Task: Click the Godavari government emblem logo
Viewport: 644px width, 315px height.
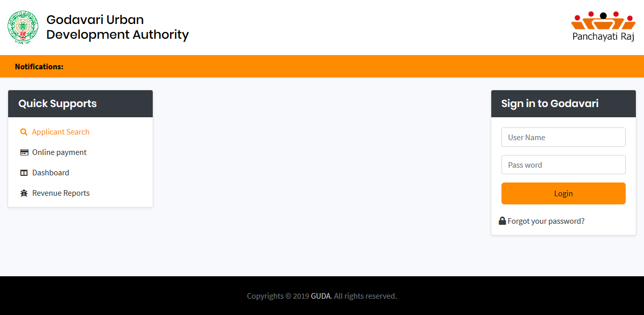Action: coord(23,27)
